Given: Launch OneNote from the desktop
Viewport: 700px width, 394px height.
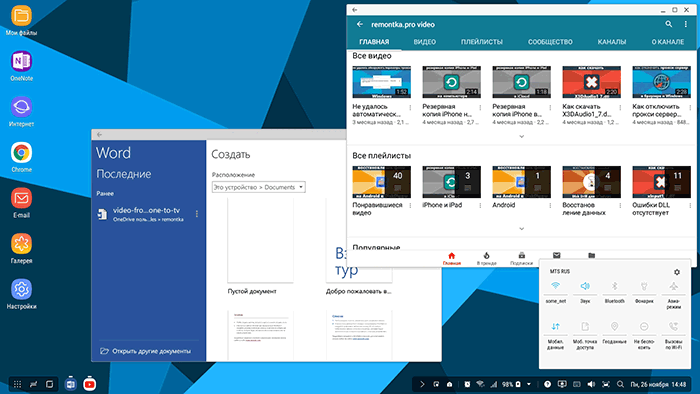Looking at the screenshot, I should pyautogui.click(x=21, y=66).
